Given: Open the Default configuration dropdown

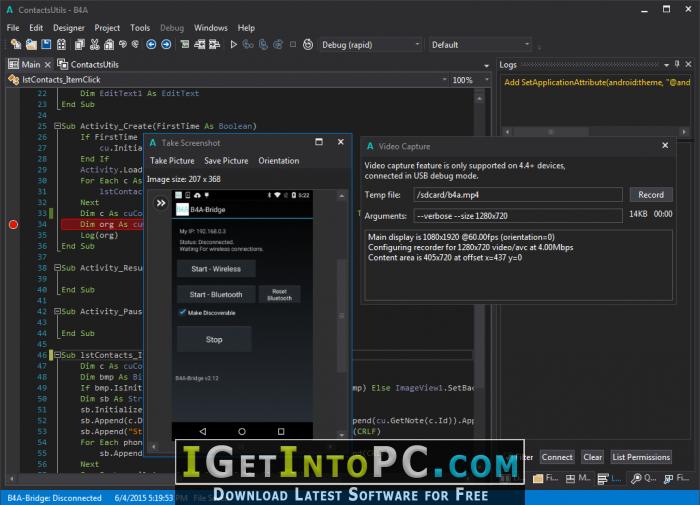Looking at the screenshot, I should pyautogui.click(x=480, y=45).
